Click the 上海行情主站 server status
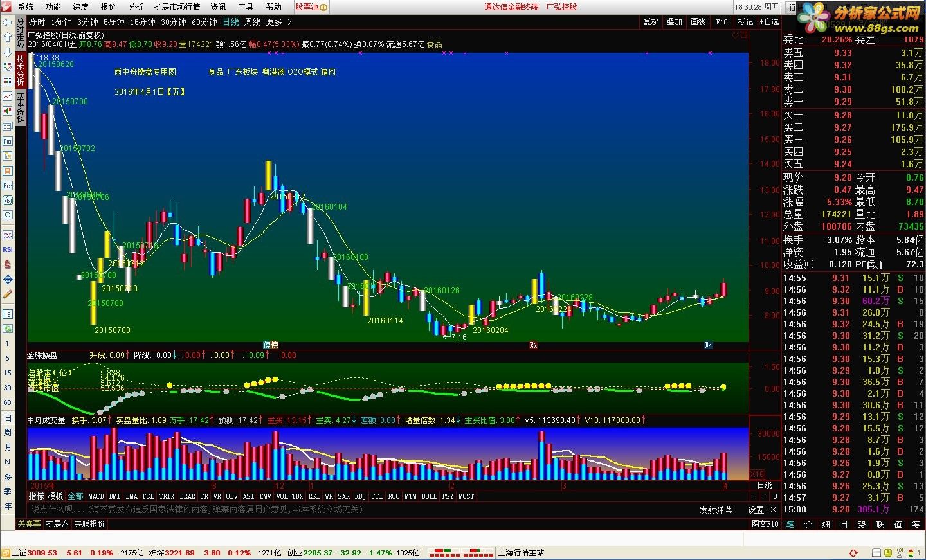This screenshot has height=560, width=926. (x=522, y=553)
